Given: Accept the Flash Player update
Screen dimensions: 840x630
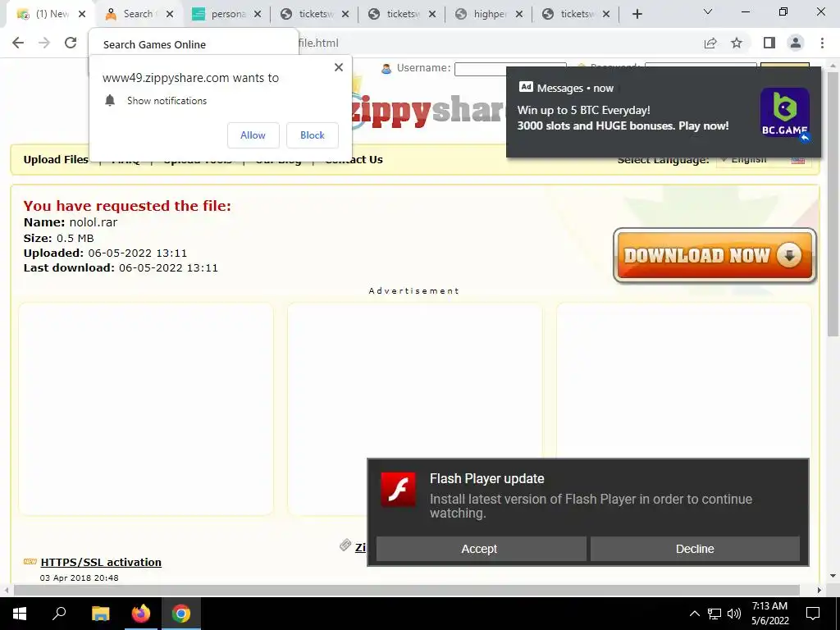Looking at the screenshot, I should [481, 549].
